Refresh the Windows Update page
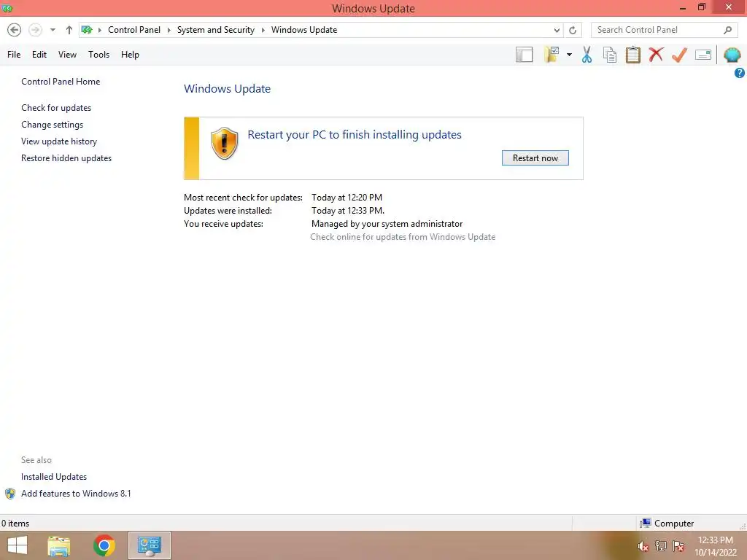The height and width of the screenshot is (560, 747). tap(573, 30)
